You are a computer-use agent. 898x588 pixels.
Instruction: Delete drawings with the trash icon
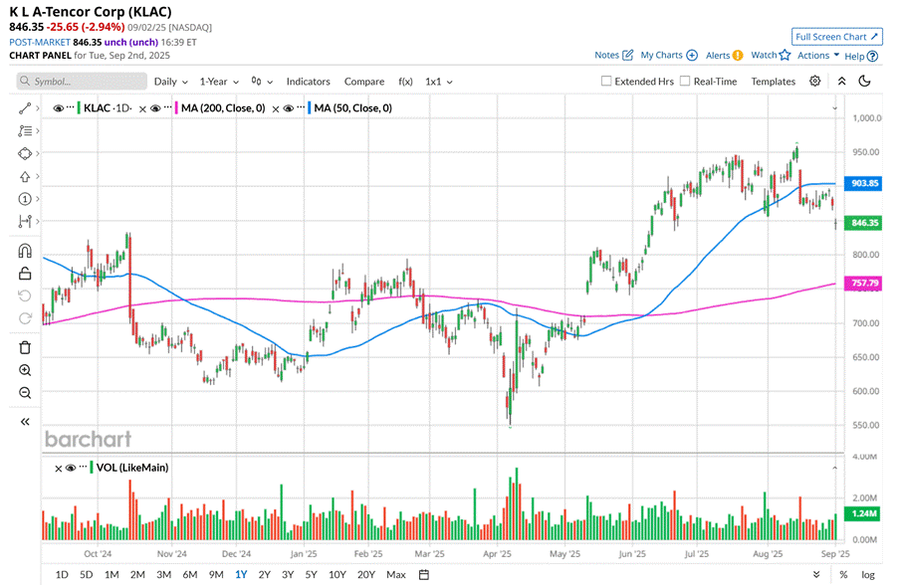point(25,347)
